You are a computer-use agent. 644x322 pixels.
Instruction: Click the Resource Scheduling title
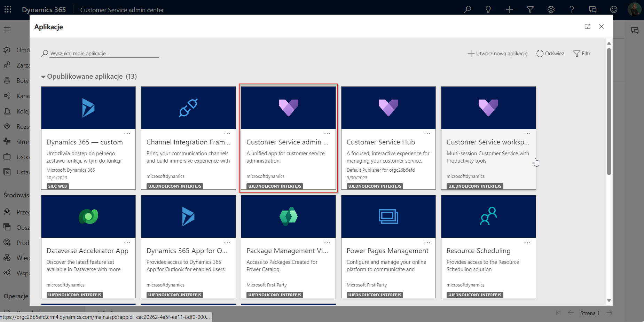[478, 251]
